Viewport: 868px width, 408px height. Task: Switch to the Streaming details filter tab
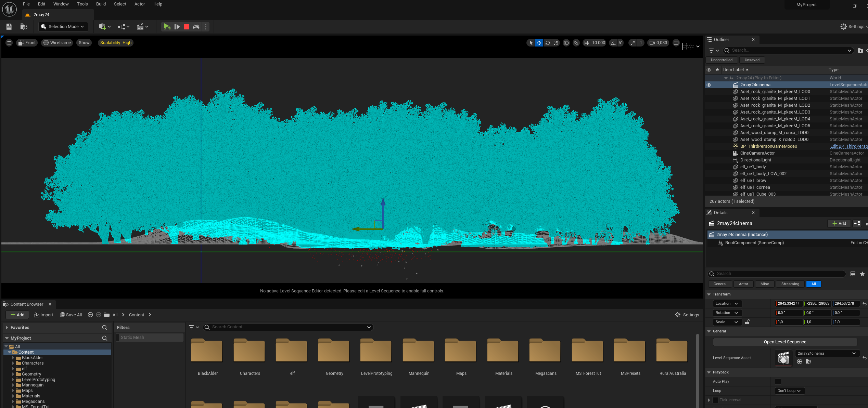click(x=790, y=284)
